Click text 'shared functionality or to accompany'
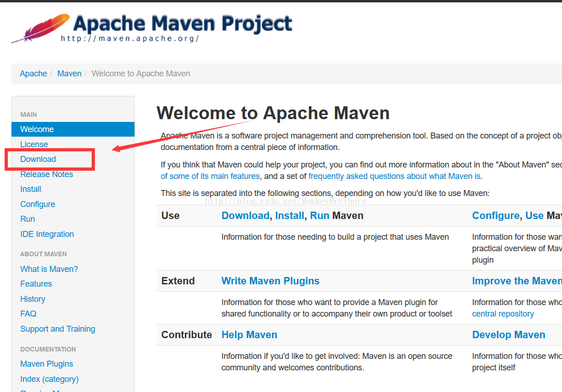The image size is (562, 392). 285,314
